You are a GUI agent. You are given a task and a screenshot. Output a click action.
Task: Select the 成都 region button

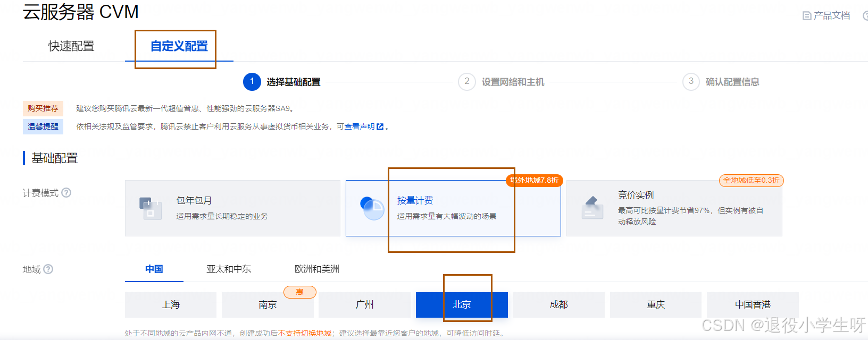558,305
